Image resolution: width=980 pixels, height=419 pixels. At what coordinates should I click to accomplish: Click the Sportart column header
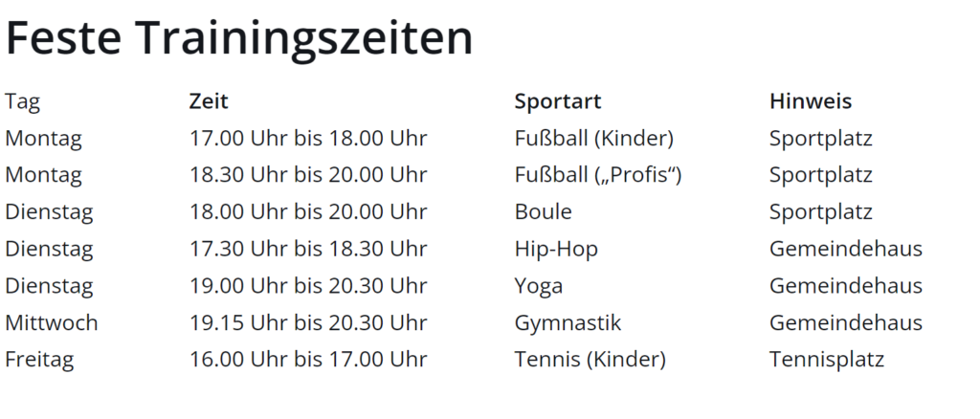[558, 101]
